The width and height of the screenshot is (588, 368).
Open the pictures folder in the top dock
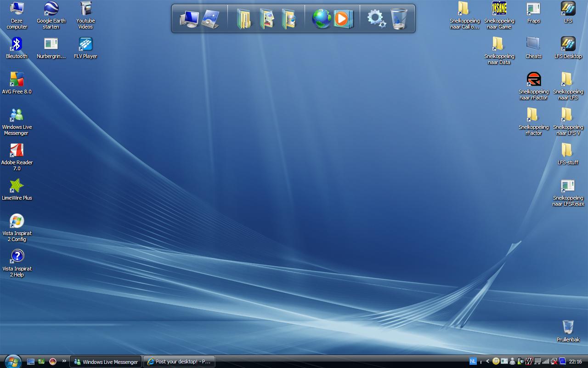(x=266, y=19)
